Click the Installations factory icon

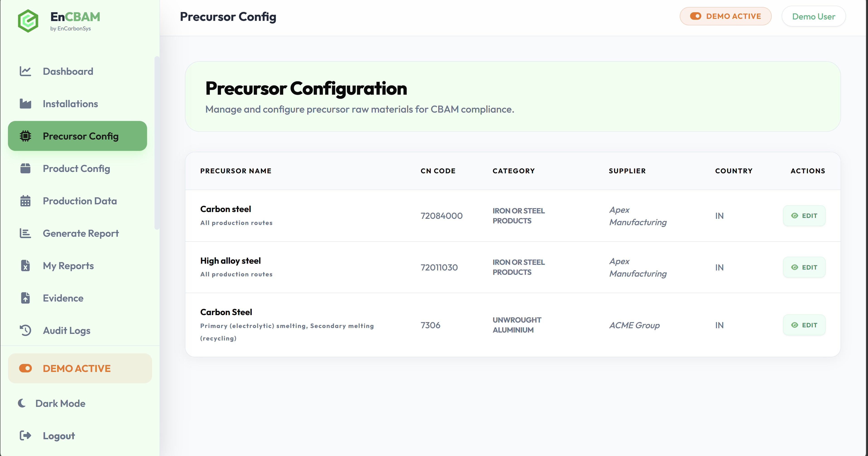[x=25, y=103]
